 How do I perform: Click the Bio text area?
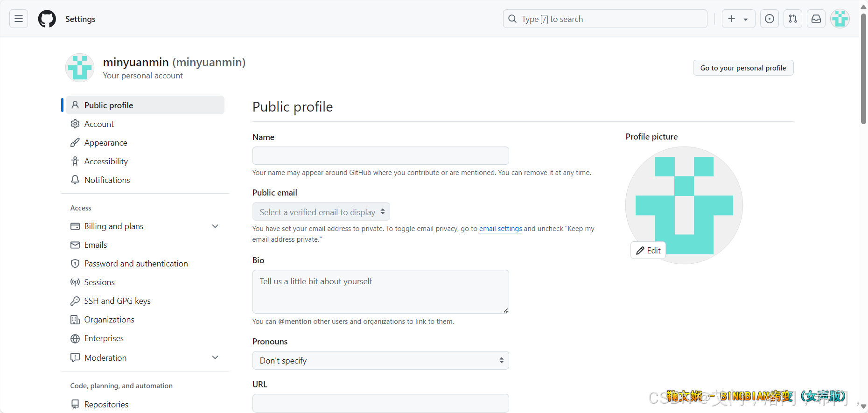point(380,292)
